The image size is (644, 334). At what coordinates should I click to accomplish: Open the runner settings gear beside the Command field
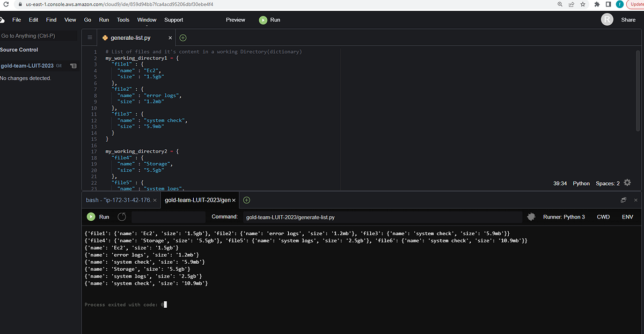coord(531,216)
